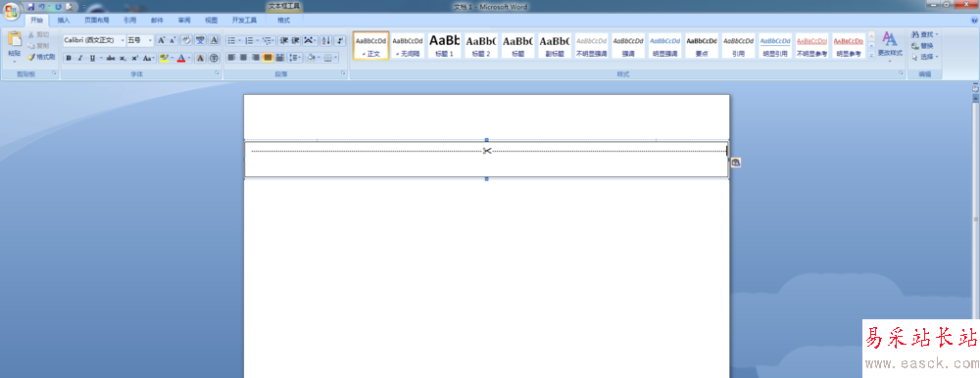Open the 替换 replace dialog
980x378 pixels.
click(x=922, y=46)
